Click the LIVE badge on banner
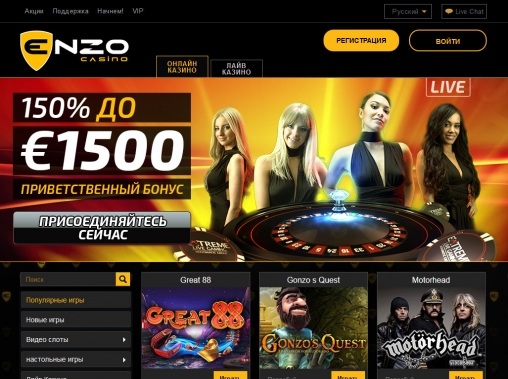 point(448,87)
